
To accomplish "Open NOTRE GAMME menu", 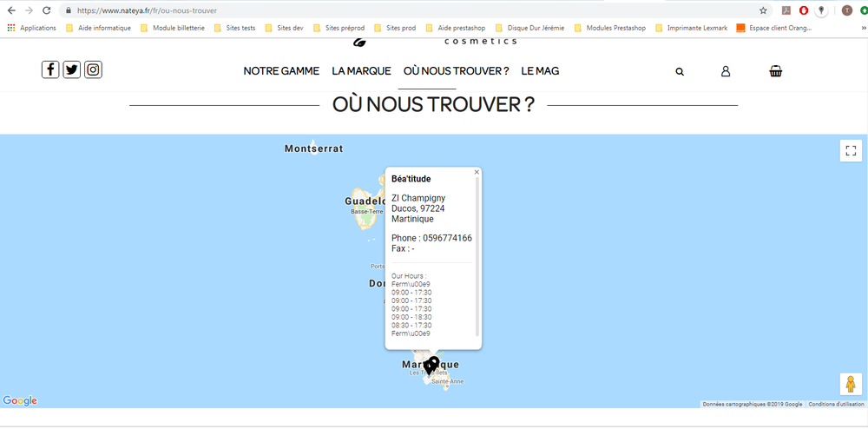I will 281,71.
